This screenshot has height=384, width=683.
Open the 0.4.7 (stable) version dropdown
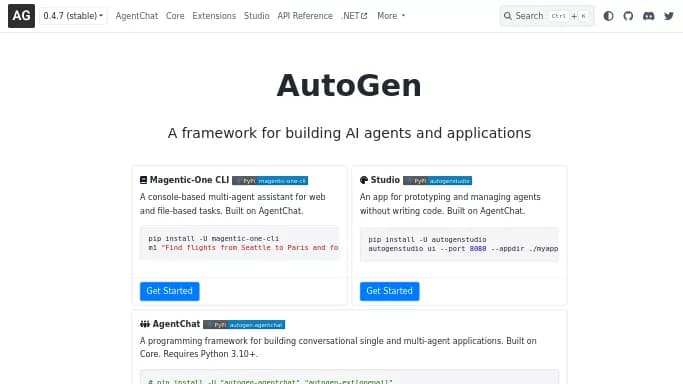coord(73,16)
